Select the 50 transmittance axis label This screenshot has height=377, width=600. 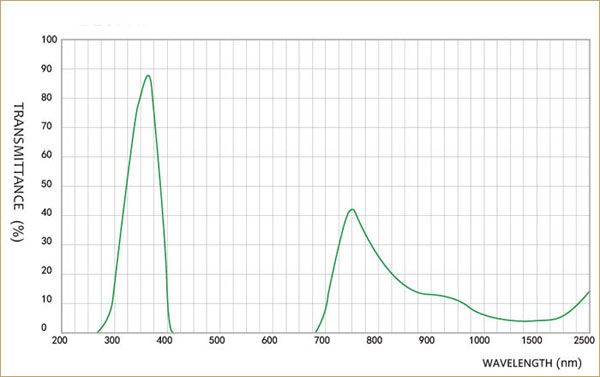tap(47, 184)
